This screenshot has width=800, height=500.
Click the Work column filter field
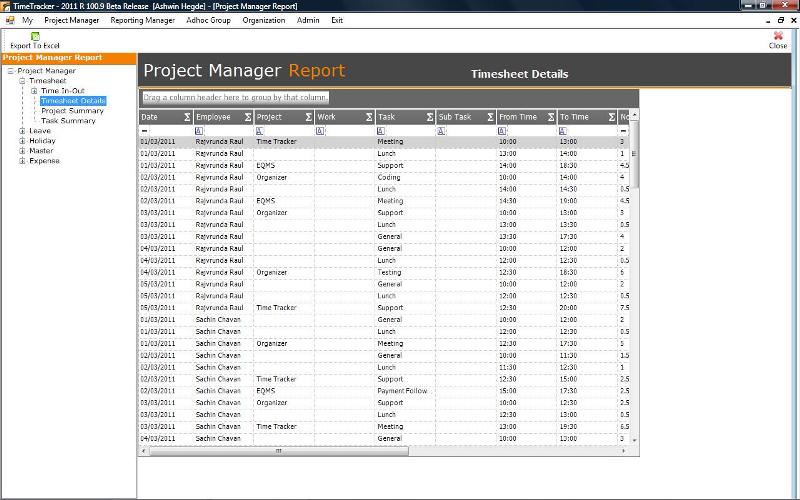tap(345, 130)
